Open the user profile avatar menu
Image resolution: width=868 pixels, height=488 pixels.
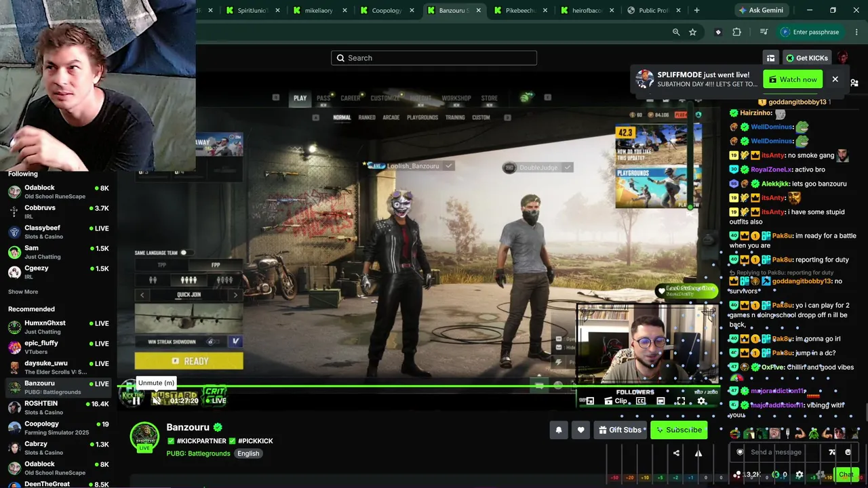pyautogui.click(x=842, y=58)
